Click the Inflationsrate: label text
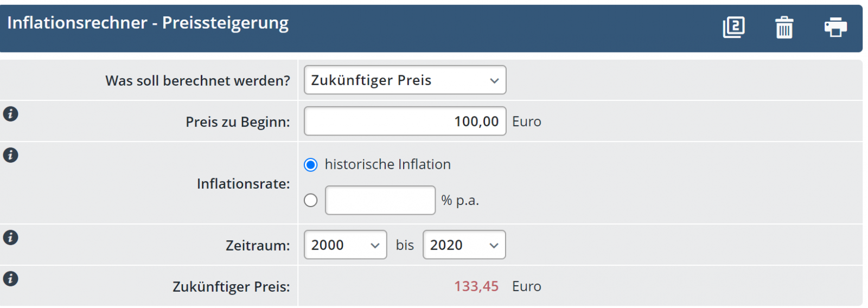 tap(243, 184)
